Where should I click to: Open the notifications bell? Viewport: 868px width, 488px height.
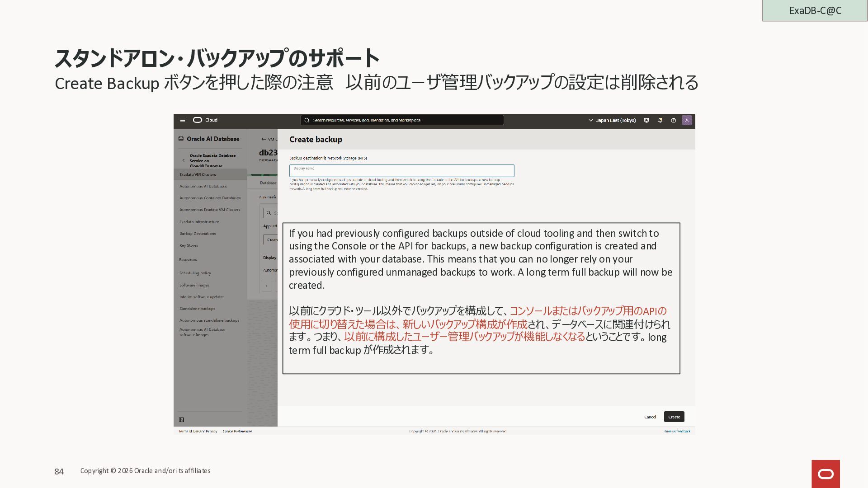660,120
